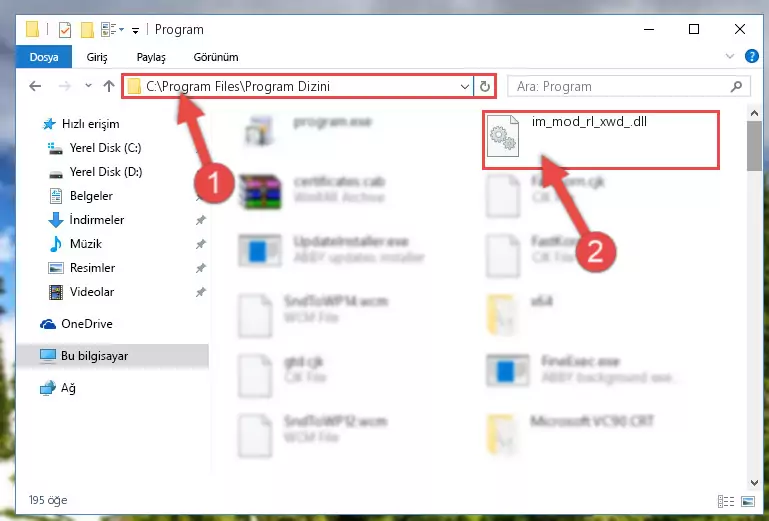Select the SndToWP14.wcm file

[x=313, y=316]
